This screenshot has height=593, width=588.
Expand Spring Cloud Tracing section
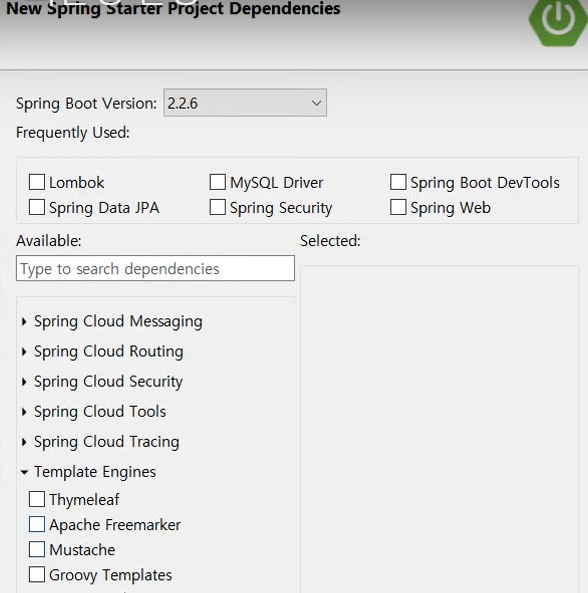[24, 442]
